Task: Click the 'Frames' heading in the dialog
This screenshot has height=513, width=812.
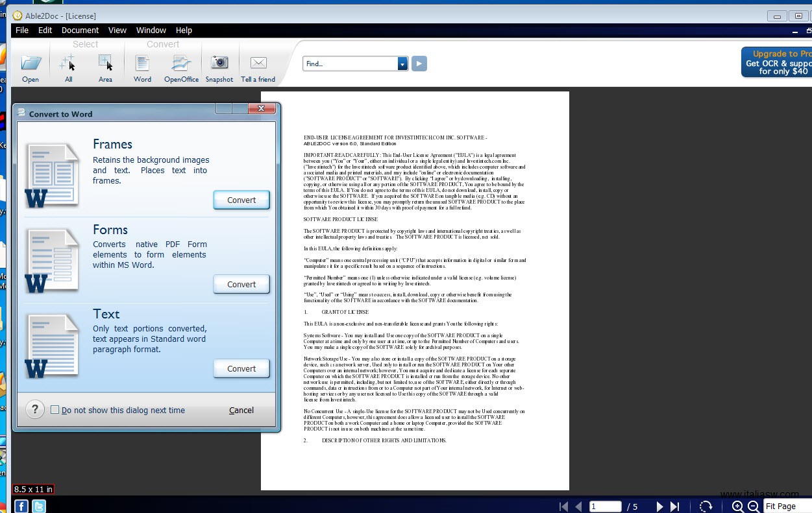Action: (112, 144)
